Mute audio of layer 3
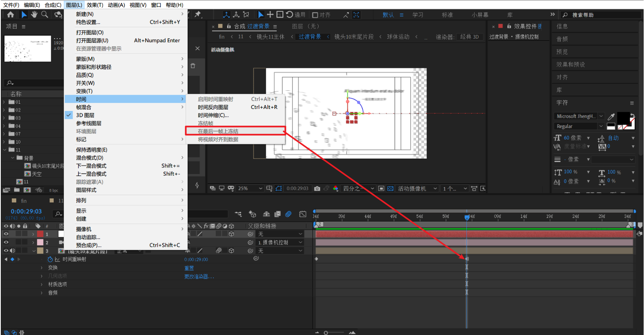644x335 pixels. tap(13, 251)
